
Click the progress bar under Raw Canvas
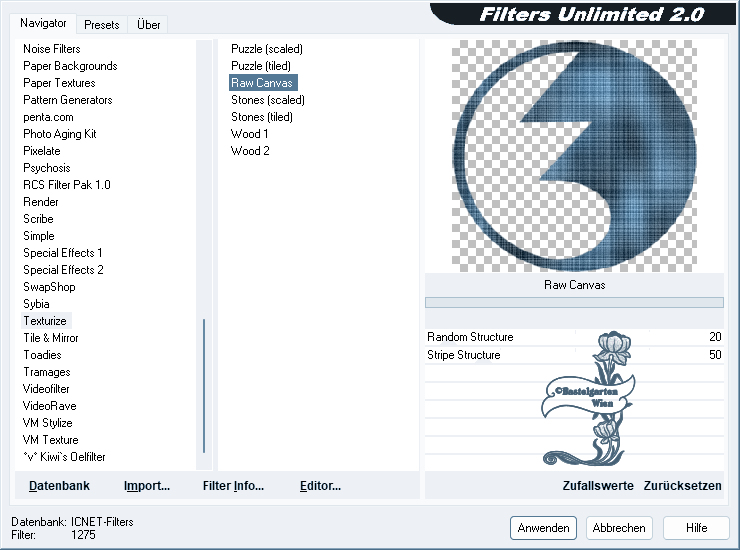574,302
